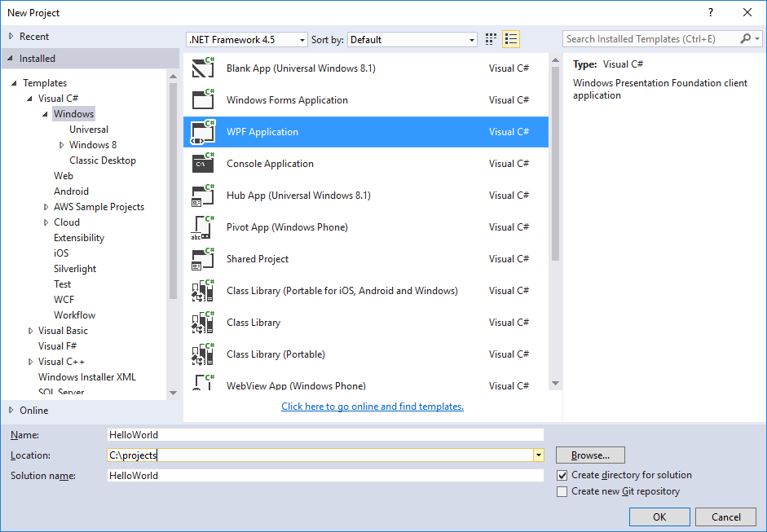This screenshot has height=532, width=767.
Task: Switch to small icons view
Action: 491,39
